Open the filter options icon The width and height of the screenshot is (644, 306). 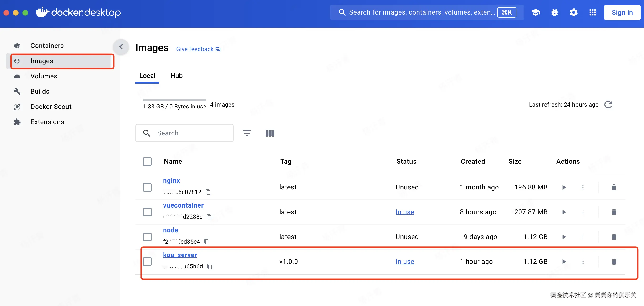click(x=247, y=133)
